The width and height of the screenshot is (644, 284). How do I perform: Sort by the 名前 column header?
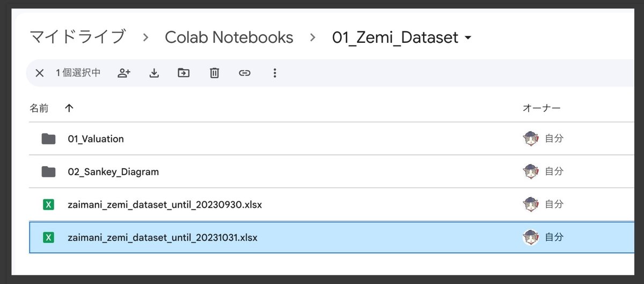(x=39, y=108)
